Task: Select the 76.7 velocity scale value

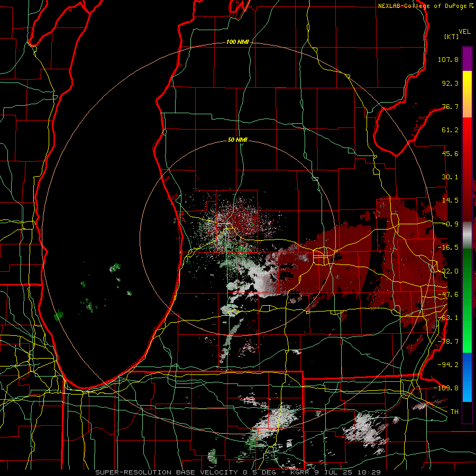Action: 450,106
